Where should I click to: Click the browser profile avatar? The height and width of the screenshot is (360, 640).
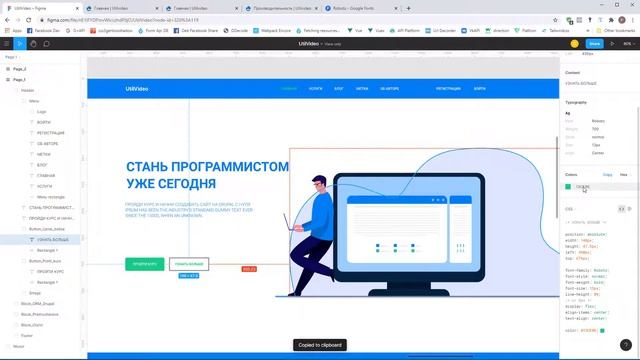[x=622, y=20]
